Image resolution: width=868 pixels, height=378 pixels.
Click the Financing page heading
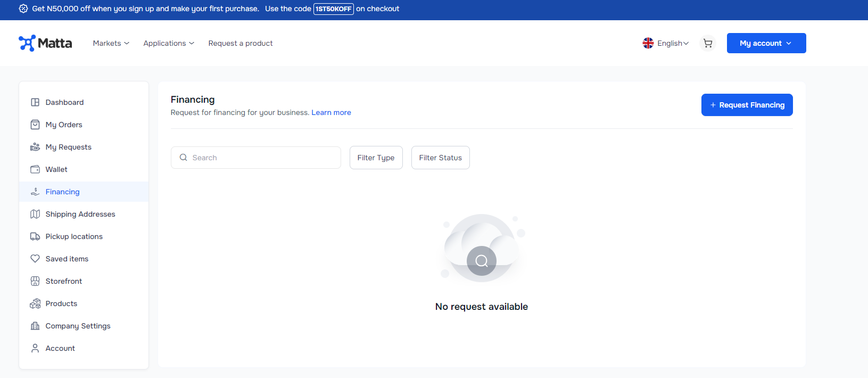(x=193, y=100)
